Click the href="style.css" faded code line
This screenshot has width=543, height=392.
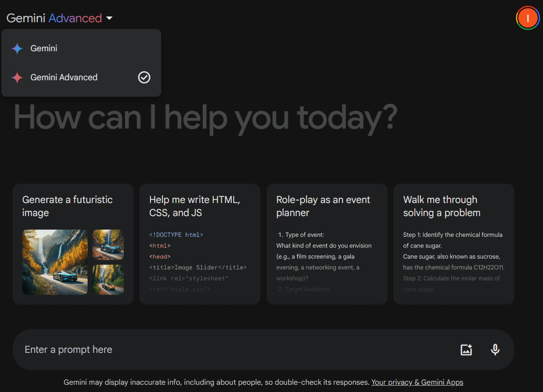(x=180, y=289)
